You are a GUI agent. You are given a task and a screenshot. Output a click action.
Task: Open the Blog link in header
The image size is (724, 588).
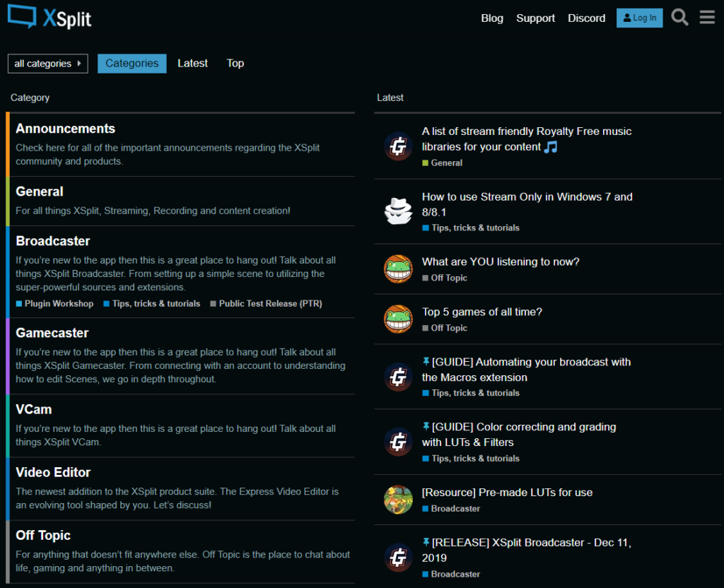[x=492, y=18]
